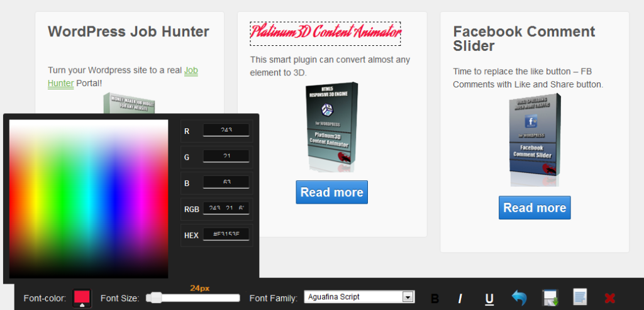Select the Platinum3D Content Animator heading
The width and height of the screenshot is (644, 310).
click(x=325, y=34)
